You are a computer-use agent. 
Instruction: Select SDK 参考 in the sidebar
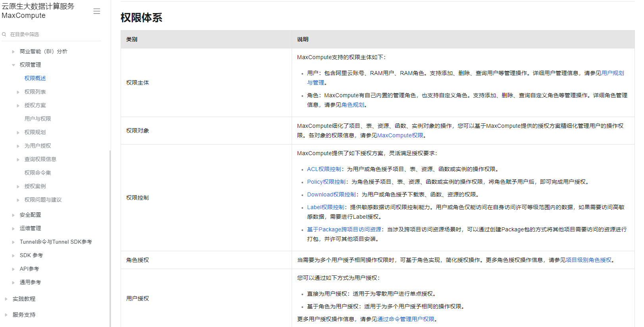tap(31, 255)
